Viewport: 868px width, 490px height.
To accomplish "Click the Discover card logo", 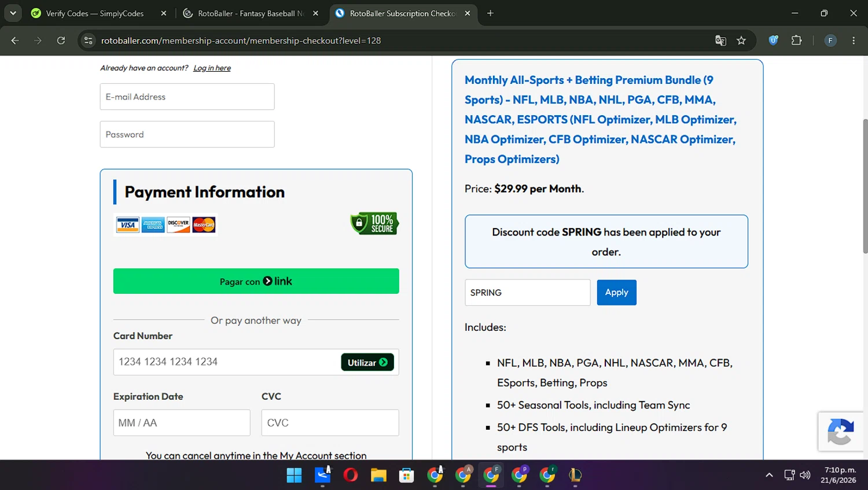I will (178, 225).
